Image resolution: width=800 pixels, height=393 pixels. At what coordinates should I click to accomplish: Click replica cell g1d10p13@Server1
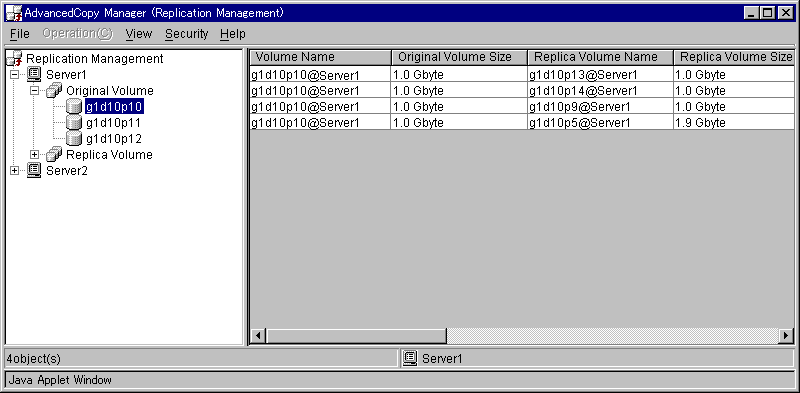600,75
